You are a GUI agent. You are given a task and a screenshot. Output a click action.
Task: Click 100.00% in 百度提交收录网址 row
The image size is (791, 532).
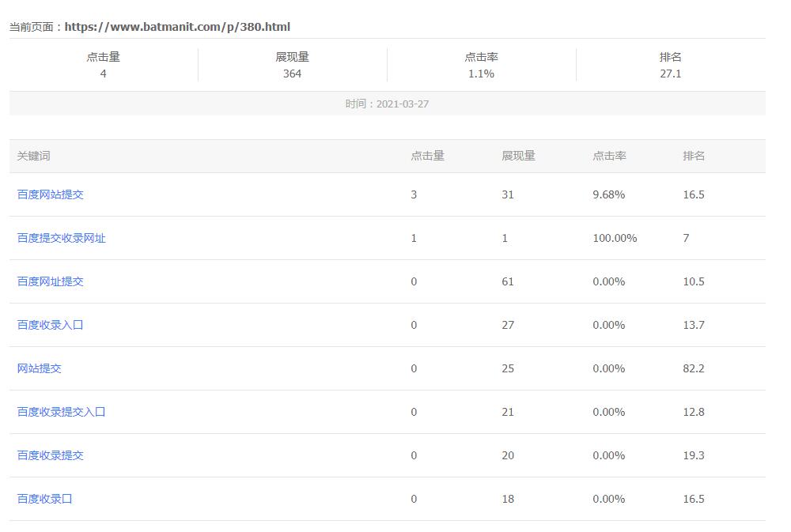pyautogui.click(x=615, y=238)
